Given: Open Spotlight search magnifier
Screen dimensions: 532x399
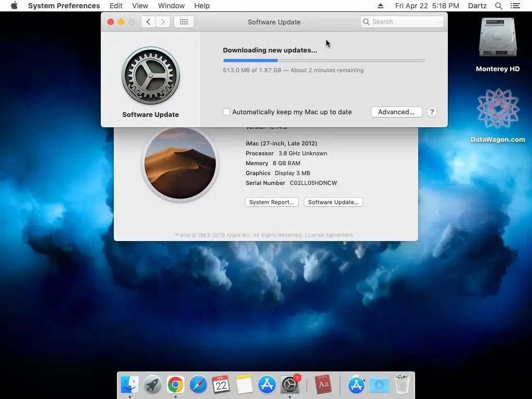Looking at the screenshot, I should [x=499, y=6].
